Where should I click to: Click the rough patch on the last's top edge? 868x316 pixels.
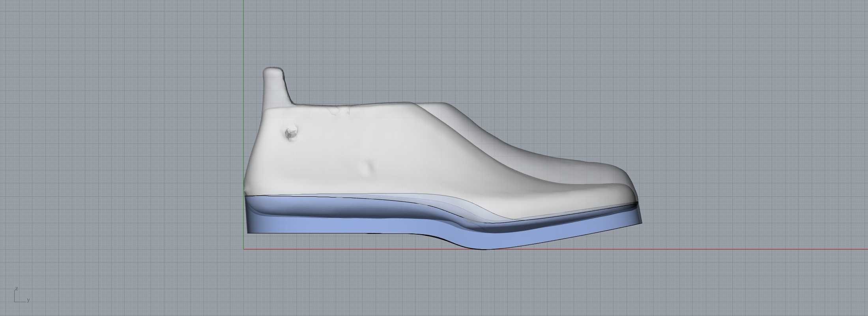click(x=340, y=111)
